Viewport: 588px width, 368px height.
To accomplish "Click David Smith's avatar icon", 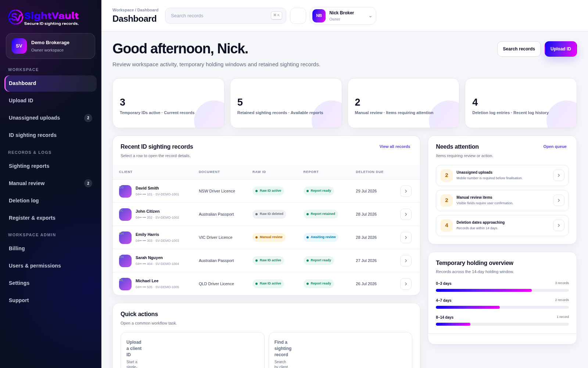I will click(x=125, y=191).
